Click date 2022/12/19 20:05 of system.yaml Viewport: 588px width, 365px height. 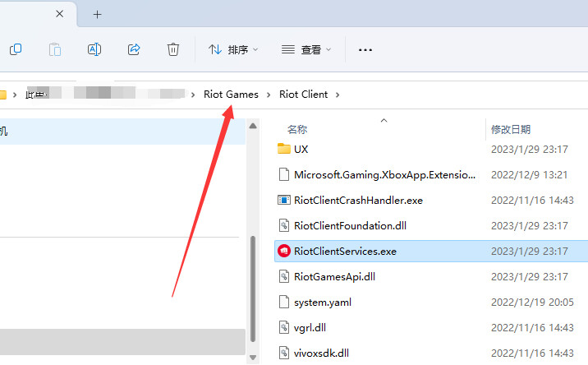[x=532, y=303]
